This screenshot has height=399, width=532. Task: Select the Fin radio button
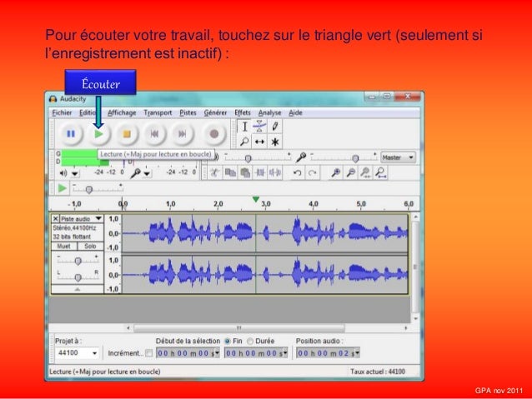click(x=228, y=341)
